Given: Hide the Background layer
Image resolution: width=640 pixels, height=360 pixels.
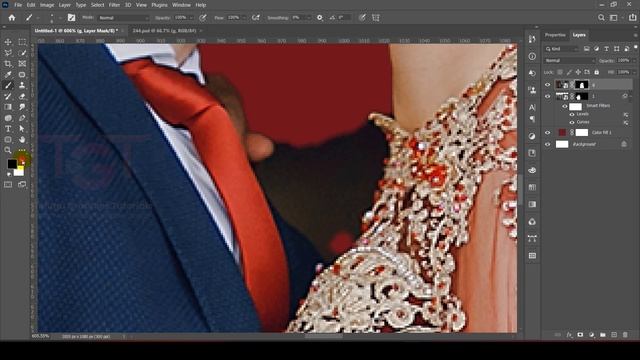Looking at the screenshot, I should (x=548, y=144).
